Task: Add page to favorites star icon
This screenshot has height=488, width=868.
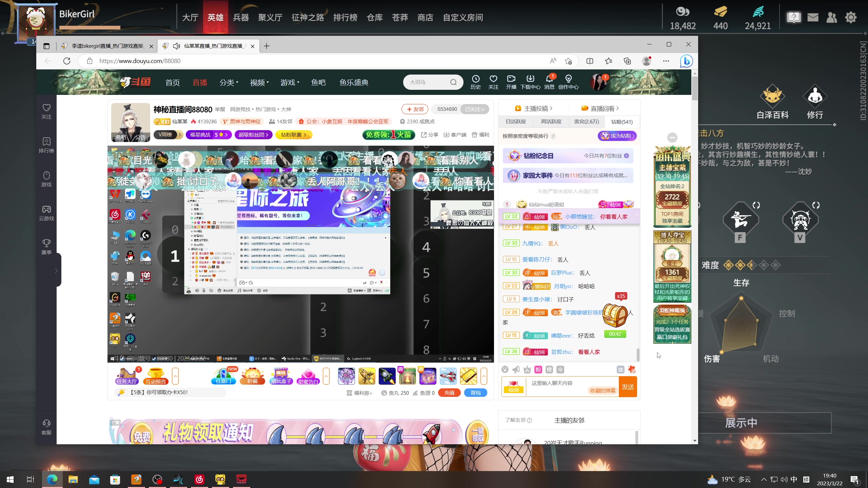Action: tap(568, 61)
